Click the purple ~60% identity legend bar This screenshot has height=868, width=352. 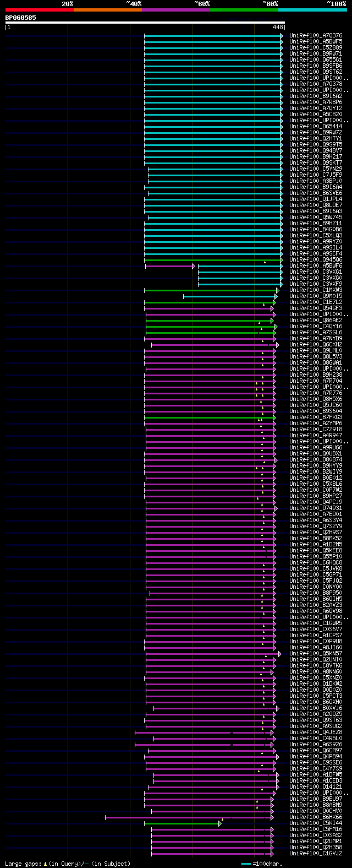point(175,10)
